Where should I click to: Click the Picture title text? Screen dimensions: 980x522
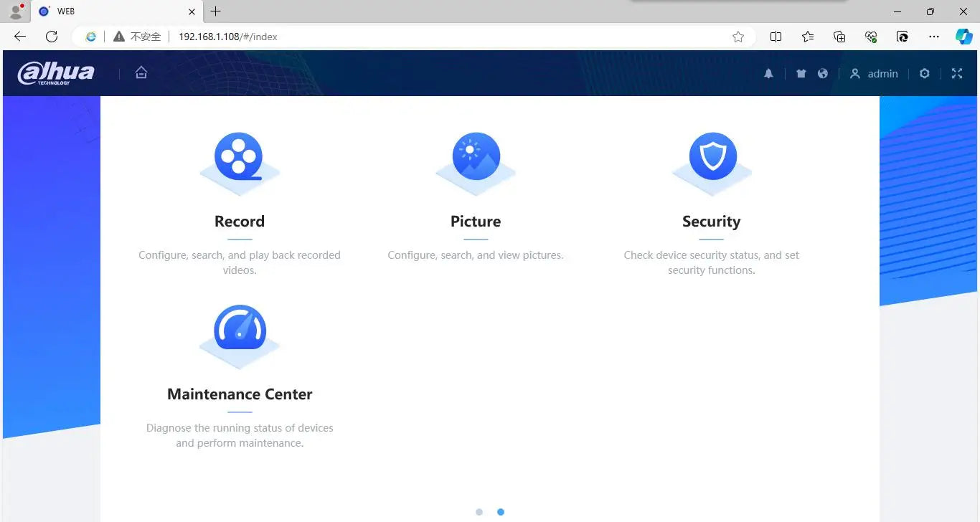pyautogui.click(x=476, y=222)
